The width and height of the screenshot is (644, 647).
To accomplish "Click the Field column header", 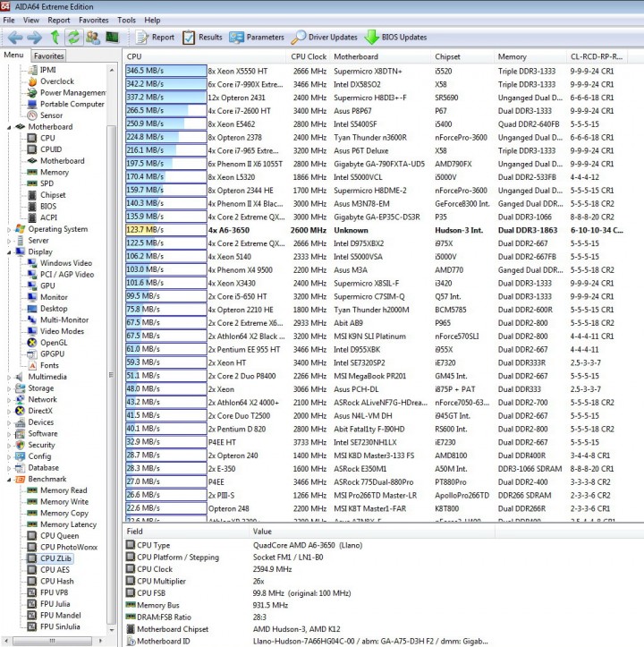I will pos(186,532).
